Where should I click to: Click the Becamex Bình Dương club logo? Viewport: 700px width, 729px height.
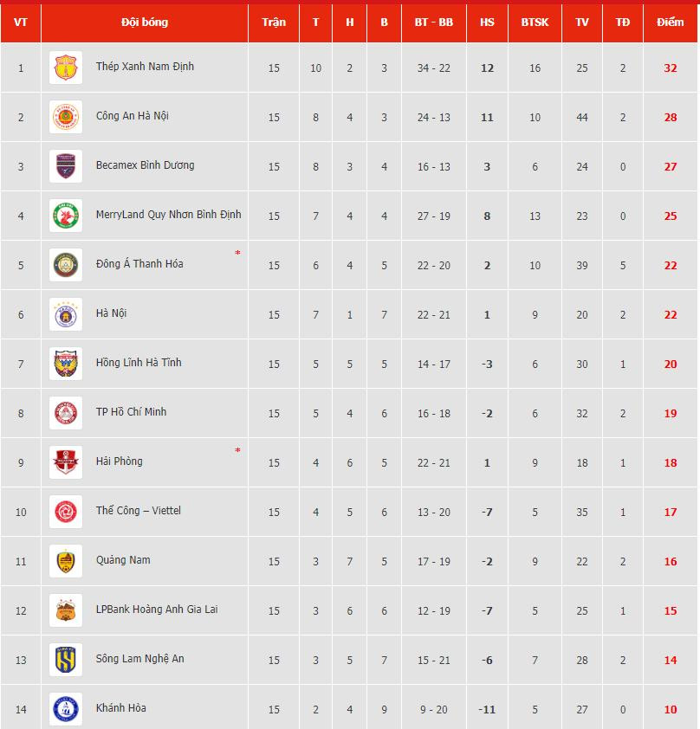[66, 166]
